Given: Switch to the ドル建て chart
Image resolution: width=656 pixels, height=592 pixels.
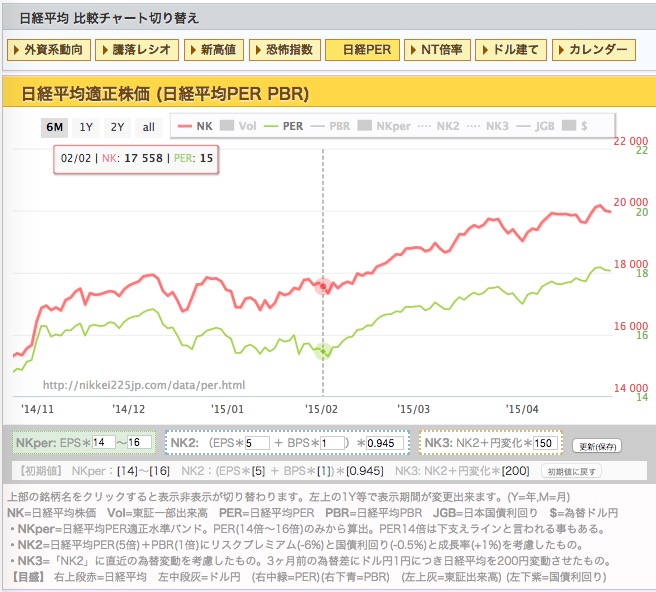Looking at the screenshot, I should pyautogui.click(x=511, y=50).
